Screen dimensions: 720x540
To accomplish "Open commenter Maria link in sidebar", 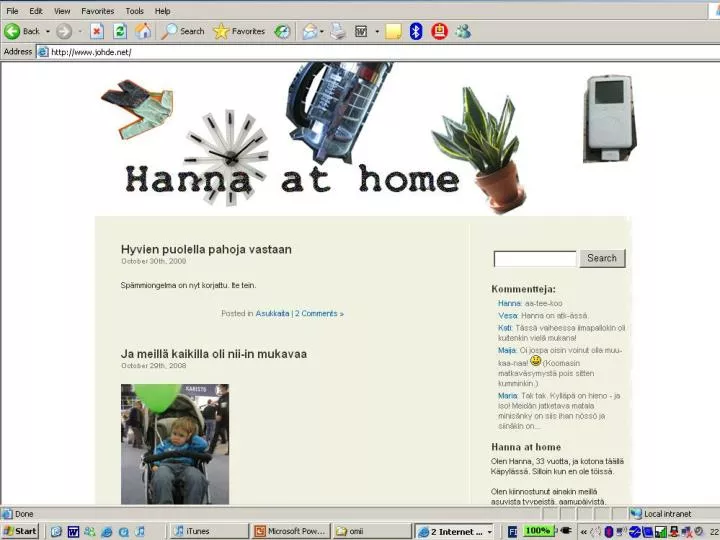I will pos(508,396).
